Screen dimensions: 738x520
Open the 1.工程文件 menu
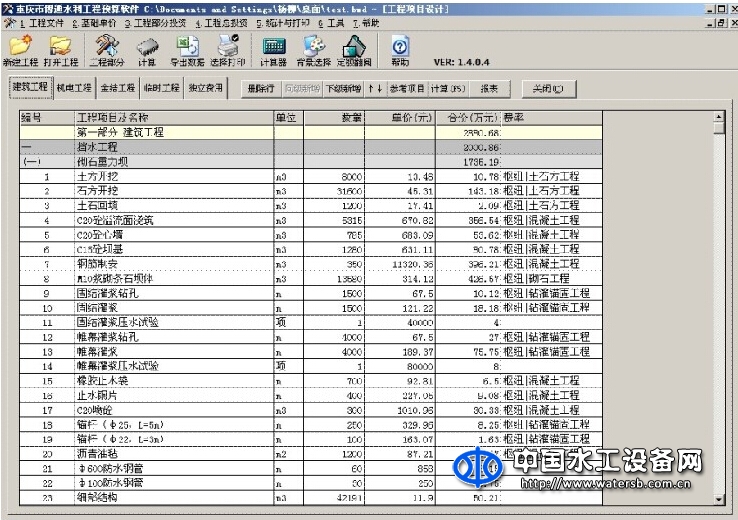[x=41, y=23]
